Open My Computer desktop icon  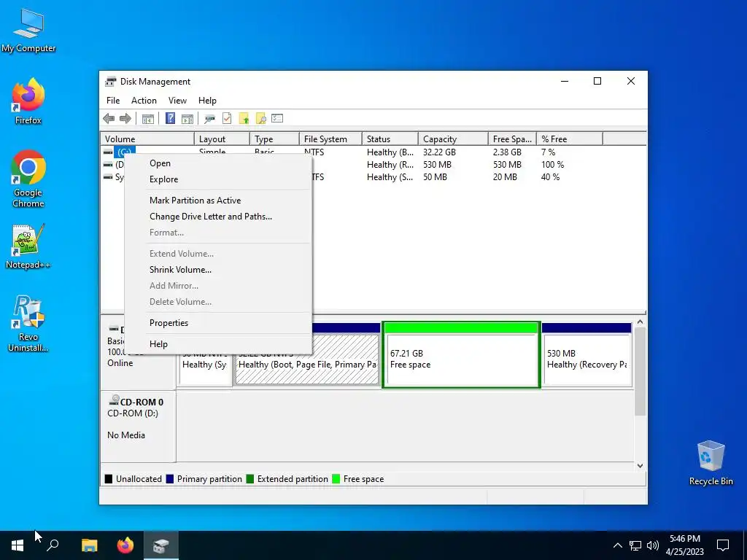tap(28, 30)
